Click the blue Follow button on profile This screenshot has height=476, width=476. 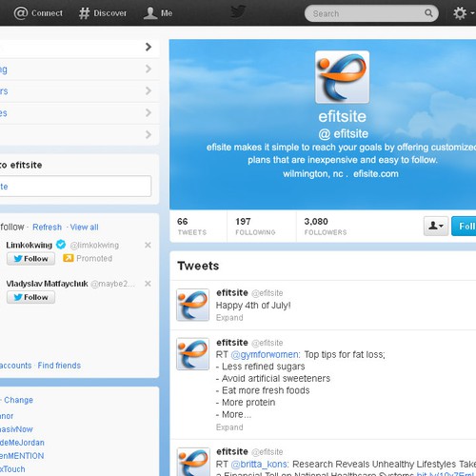tap(464, 226)
